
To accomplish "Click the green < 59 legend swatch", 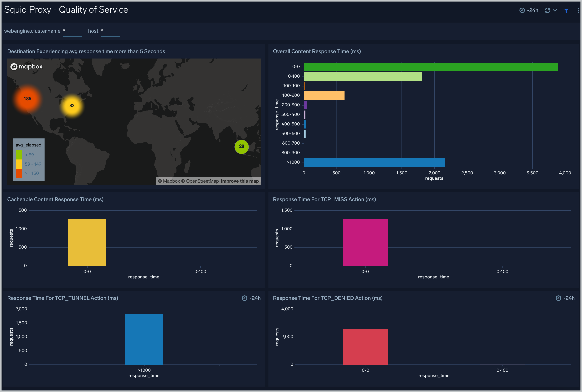I will [x=19, y=155].
